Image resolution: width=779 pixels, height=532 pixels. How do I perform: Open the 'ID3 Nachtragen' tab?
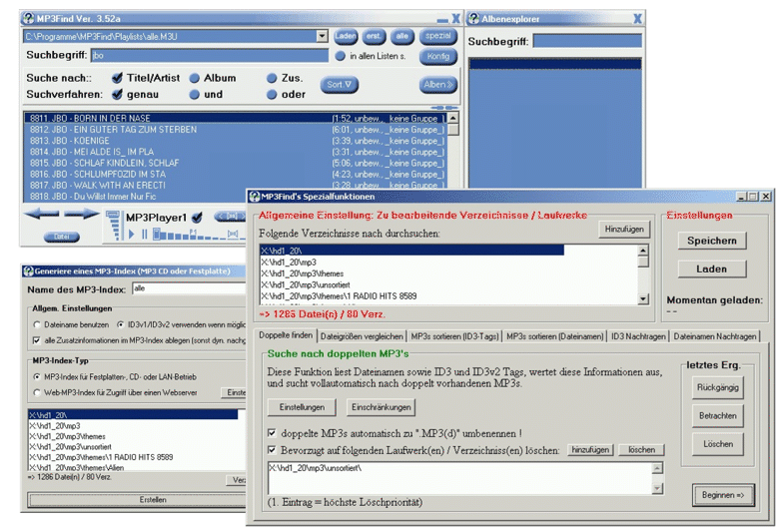(x=638, y=336)
